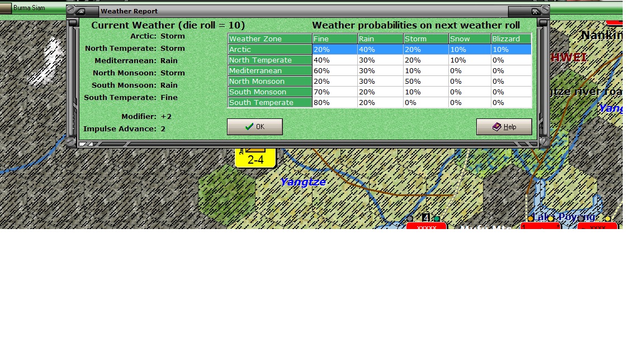The image size is (644, 362).
Task: Click the Rain column header
Action: click(x=380, y=39)
